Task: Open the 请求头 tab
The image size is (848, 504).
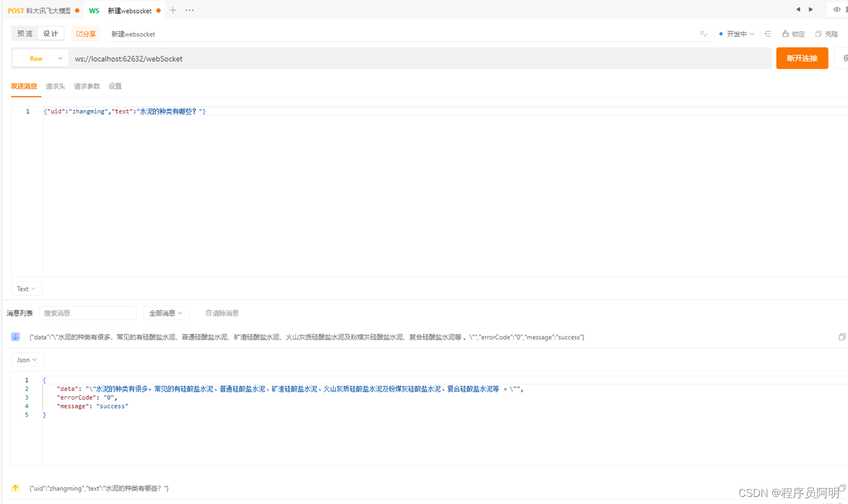Action: pyautogui.click(x=55, y=86)
